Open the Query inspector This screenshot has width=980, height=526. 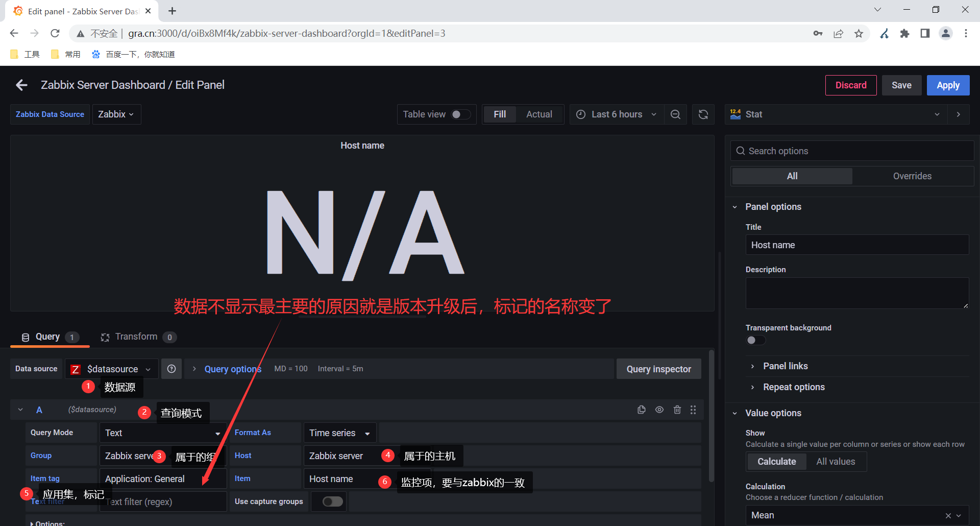(x=658, y=369)
